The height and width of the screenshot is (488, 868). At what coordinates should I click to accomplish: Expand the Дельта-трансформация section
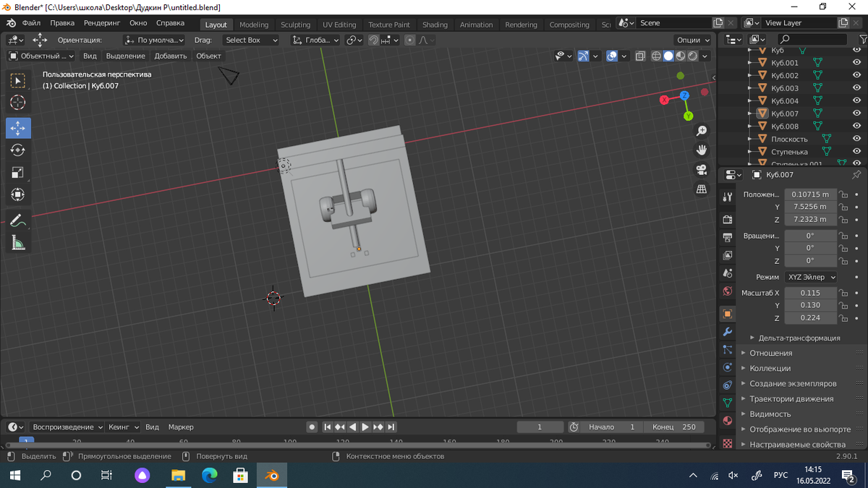(799, 338)
